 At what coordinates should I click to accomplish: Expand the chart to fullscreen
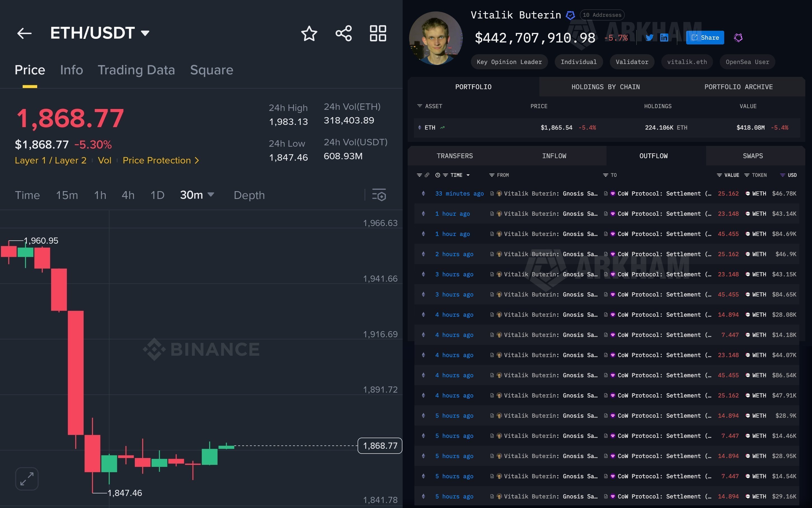27,478
